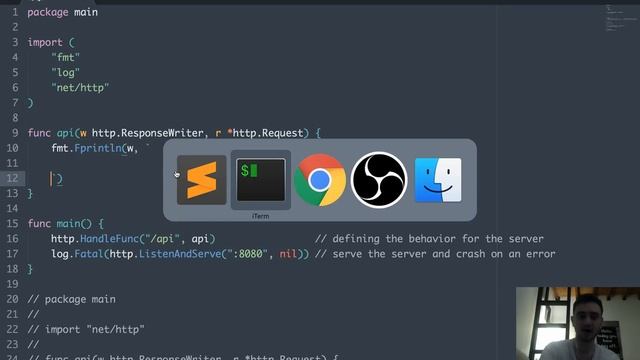The height and width of the screenshot is (360, 640).
Task: Click the "fmt" import string
Action: pyautogui.click(x=65, y=58)
